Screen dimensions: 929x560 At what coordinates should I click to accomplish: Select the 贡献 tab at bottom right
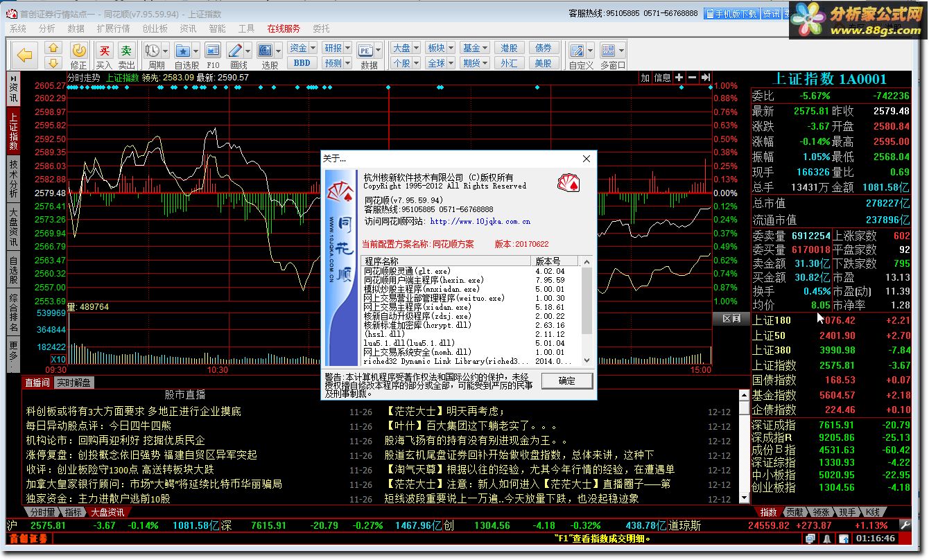click(795, 512)
